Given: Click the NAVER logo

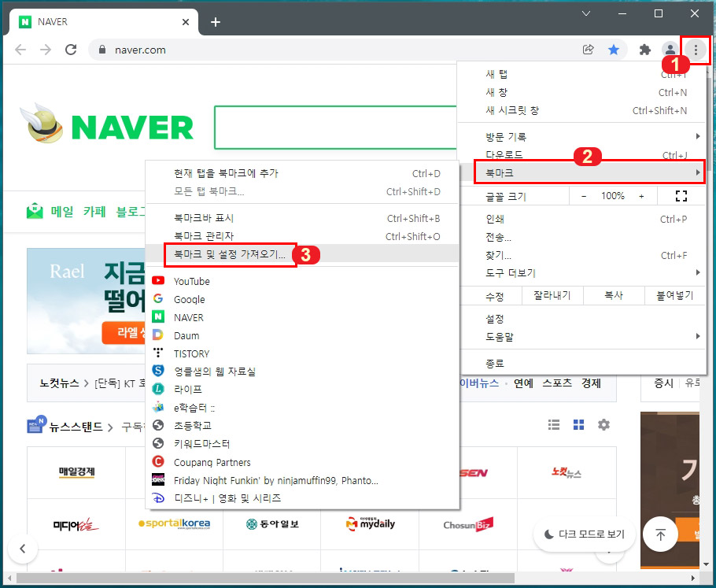Looking at the screenshot, I should (x=132, y=127).
